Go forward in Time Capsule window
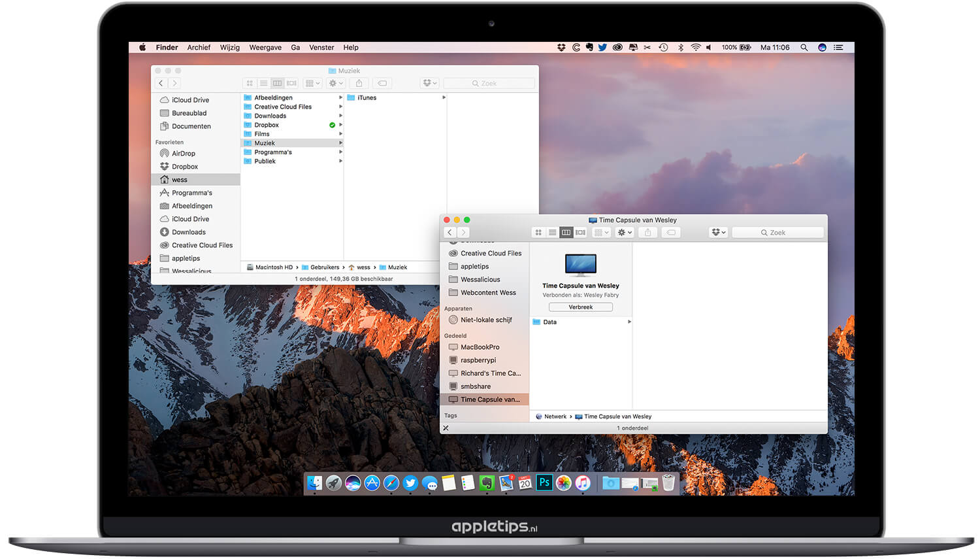Screen dimensions: 980x559 click(x=463, y=233)
